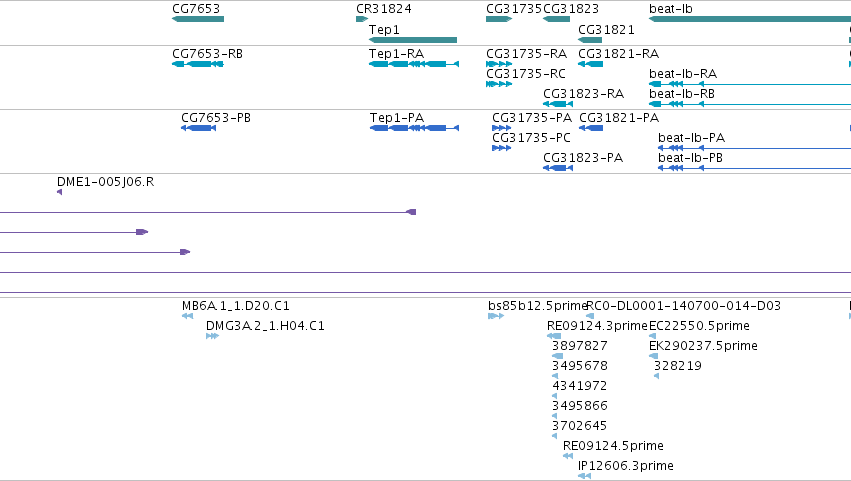The width and height of the screenshot is (851, 481).
Task: Select feature 328219
Action: point(657,376)
